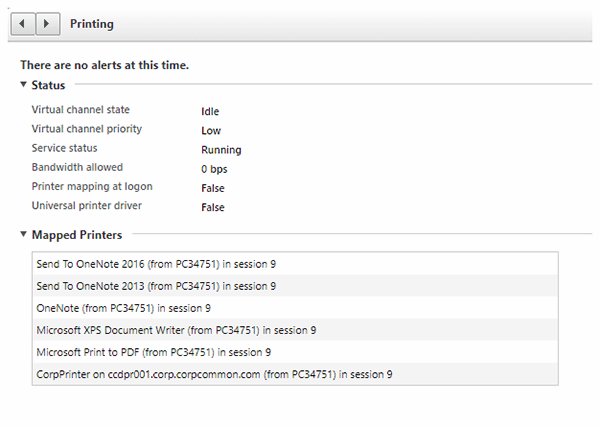Click the Idle channel state value

pyautogui.click(x=210, y=111)
